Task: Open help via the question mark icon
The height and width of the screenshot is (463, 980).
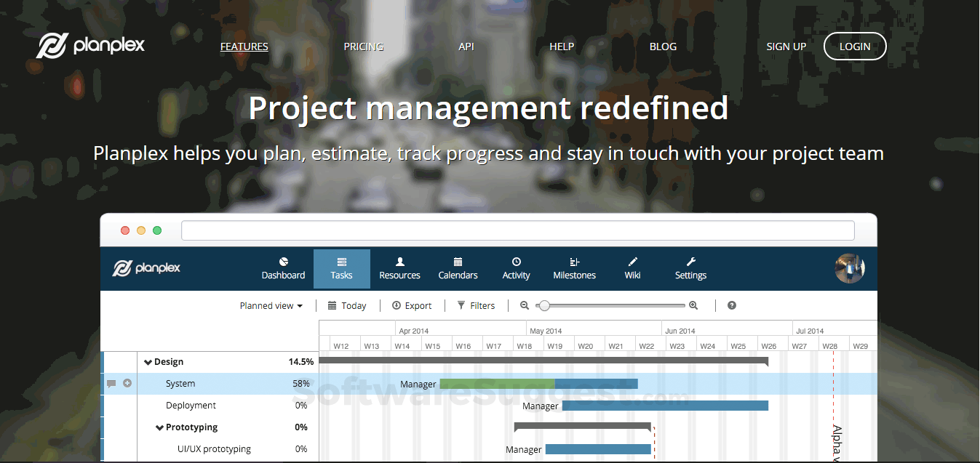Action: point(732,305)
